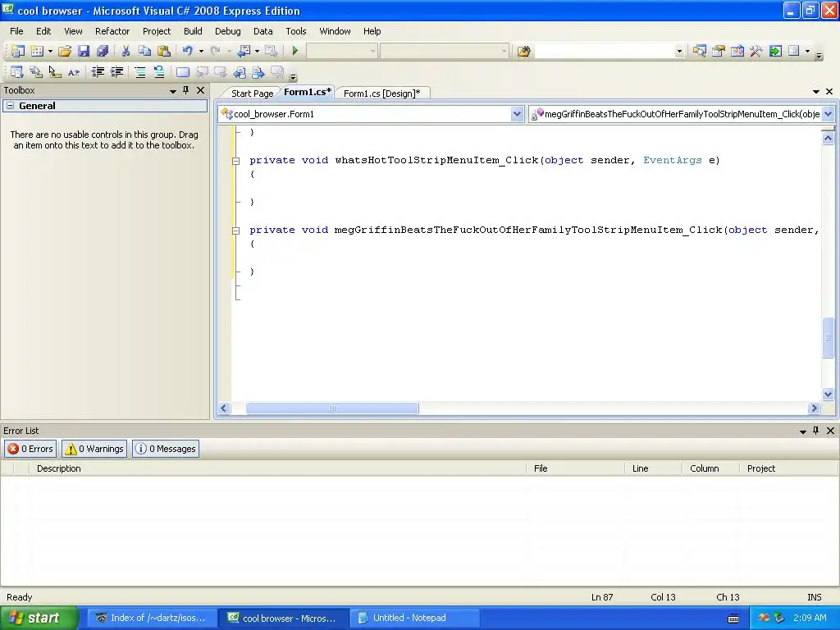The height and width of the screenshot is (630, 840).
Task: Click the Copy icon in toolbar
Action: pyautogui.click(x=144, y=51)
